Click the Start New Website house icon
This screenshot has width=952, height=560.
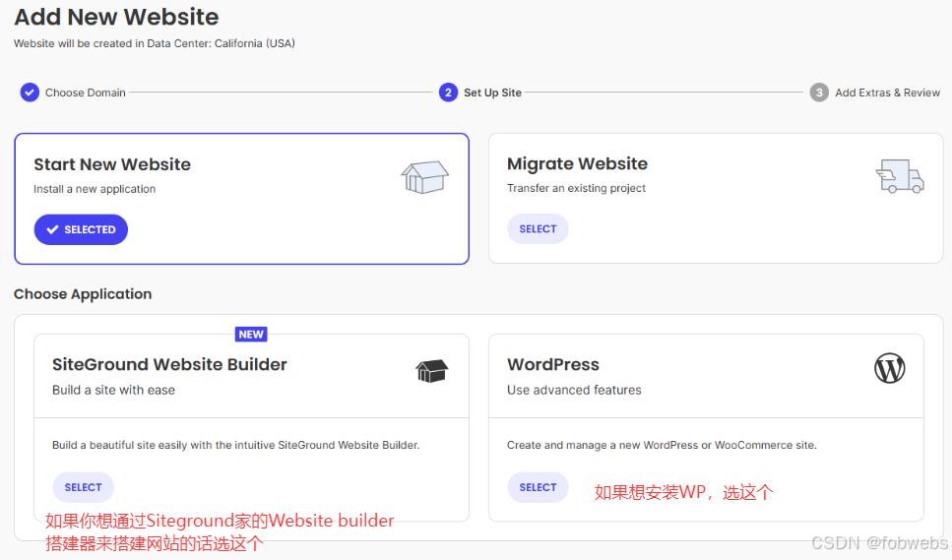[424, 177]
